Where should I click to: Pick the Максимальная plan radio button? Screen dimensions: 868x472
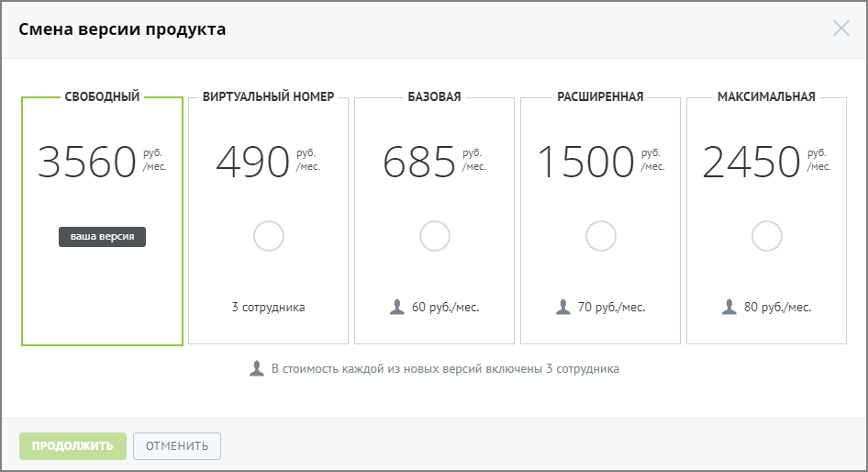767,236
